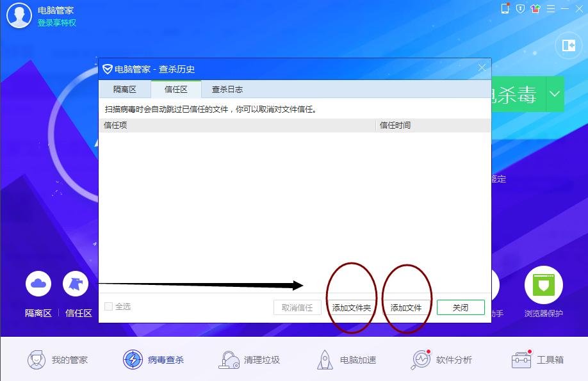Click the side panel collapse icon
Viewport: 588px width, 381px height.
(x=568, y=45)
